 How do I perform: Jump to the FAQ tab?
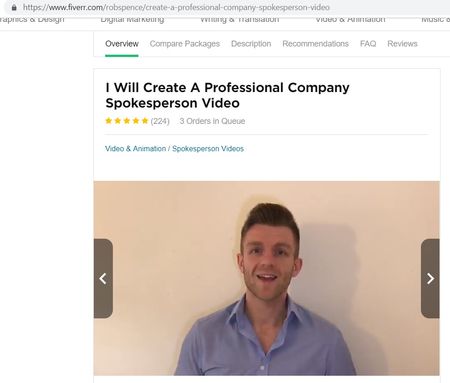(x=368, y=44)
